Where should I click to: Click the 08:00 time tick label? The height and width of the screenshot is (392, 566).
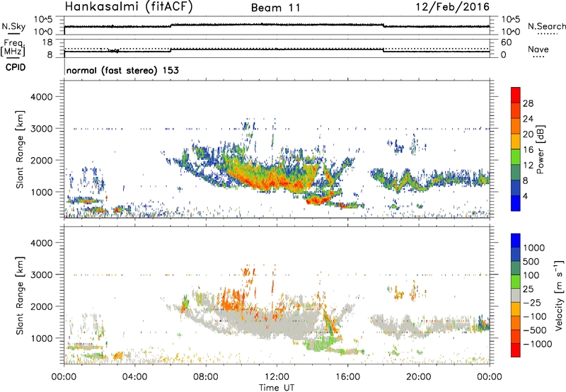click(x=206, y=377)
